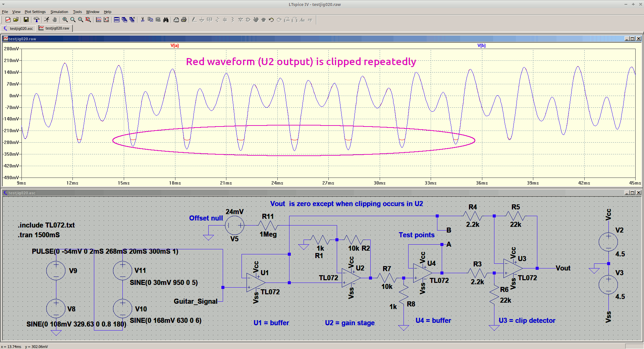Click the Open file folder icon

[x=16, y=20]
